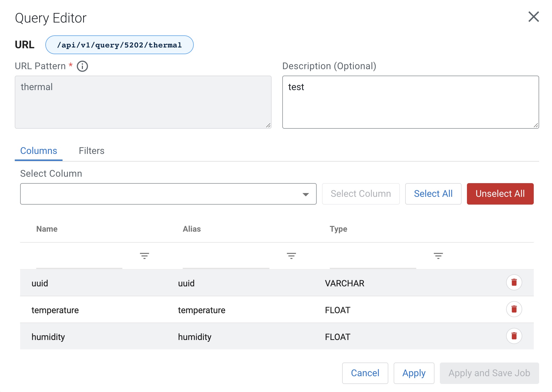
Task: Click the Apply button
Action: tap(414, 373)
